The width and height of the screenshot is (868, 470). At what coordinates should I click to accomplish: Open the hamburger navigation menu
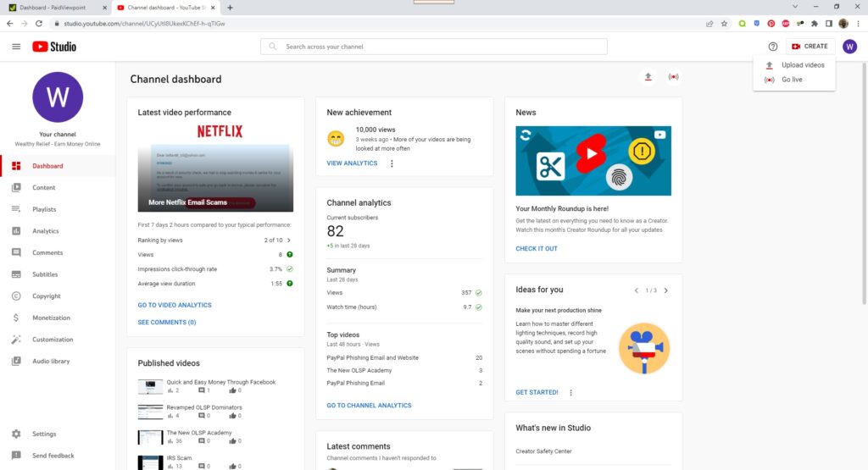coord(16,47)
